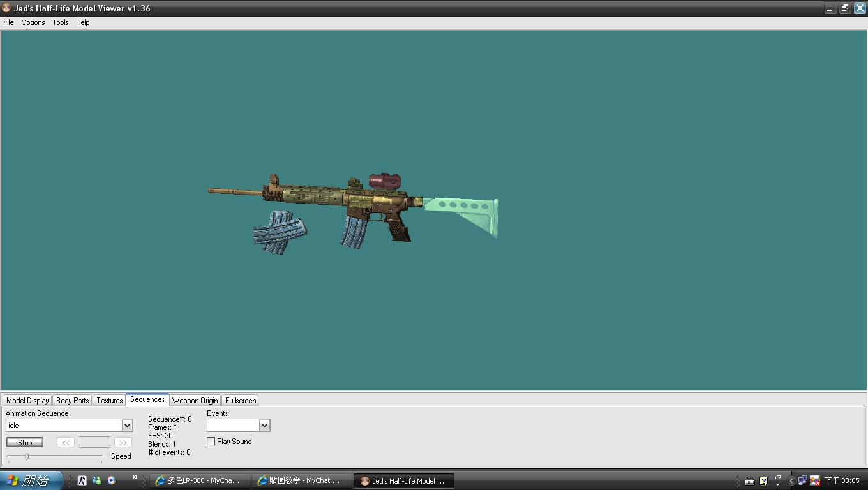This screenshot has width=868, height=490.
Task: Click the '# of events: 0' info text
Action: [x=169, y=452]
